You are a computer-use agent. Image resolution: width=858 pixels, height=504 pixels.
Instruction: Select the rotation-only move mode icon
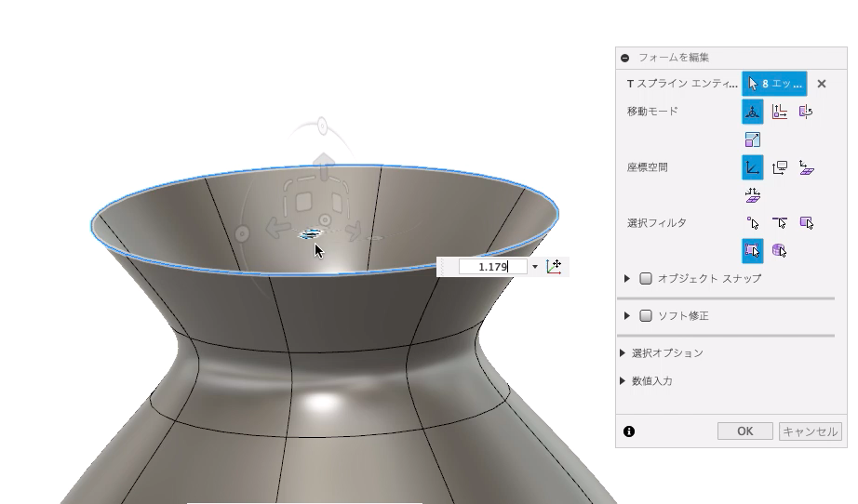(806, 112)
